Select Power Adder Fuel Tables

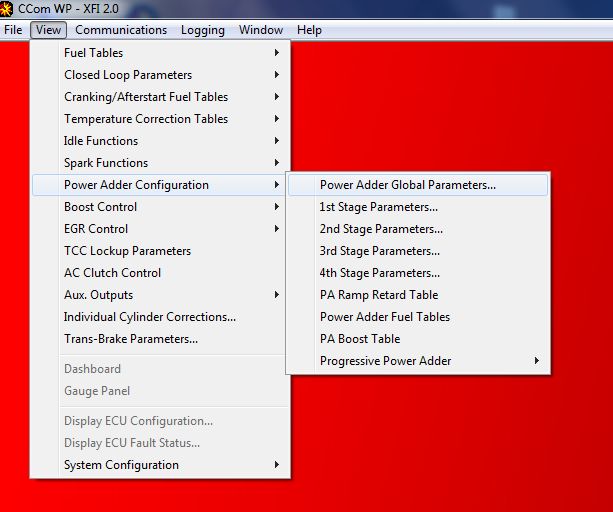pyautogui.click(x=418, y=317)
